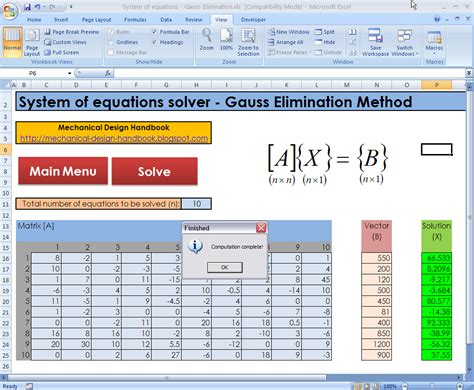Image resolution: width=474 pixels, height=390 pixels.
Task: Toggle the Formula Bar checkbox
Action: coord(154,32)
